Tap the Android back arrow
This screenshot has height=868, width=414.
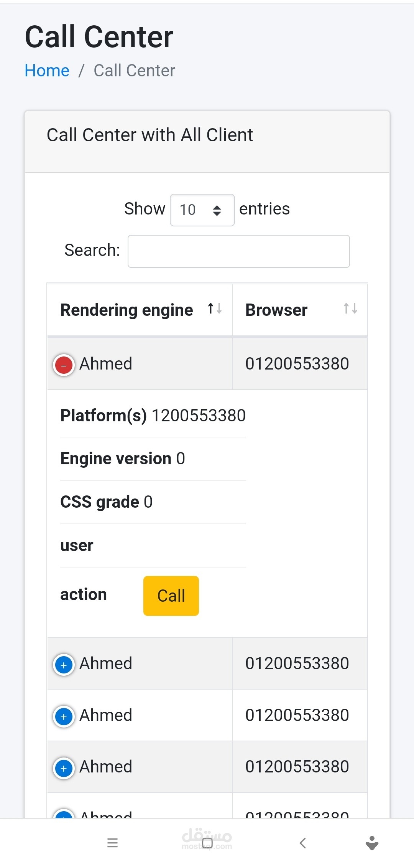(302, 843)
